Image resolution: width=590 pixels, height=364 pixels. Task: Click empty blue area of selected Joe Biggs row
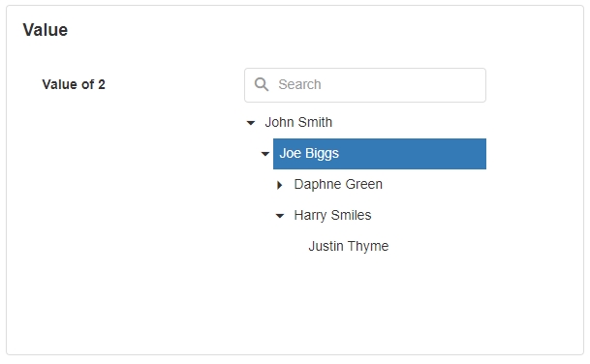pos(414,154)
